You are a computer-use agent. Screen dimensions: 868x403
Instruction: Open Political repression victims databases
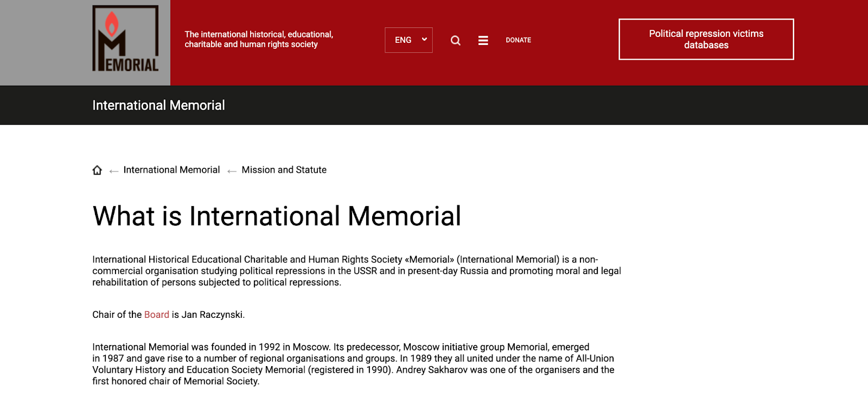706,39
